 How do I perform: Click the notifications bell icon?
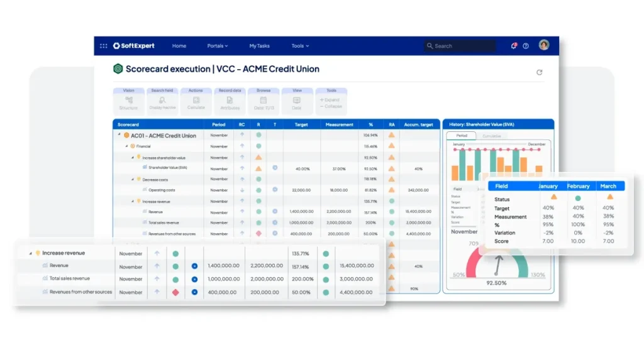tap(514, 46)
